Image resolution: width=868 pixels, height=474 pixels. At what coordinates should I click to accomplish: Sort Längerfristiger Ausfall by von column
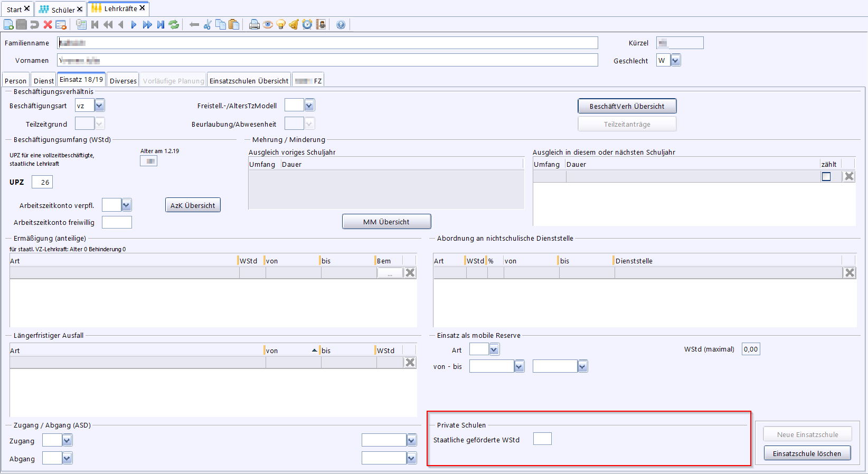coord(292,350)
